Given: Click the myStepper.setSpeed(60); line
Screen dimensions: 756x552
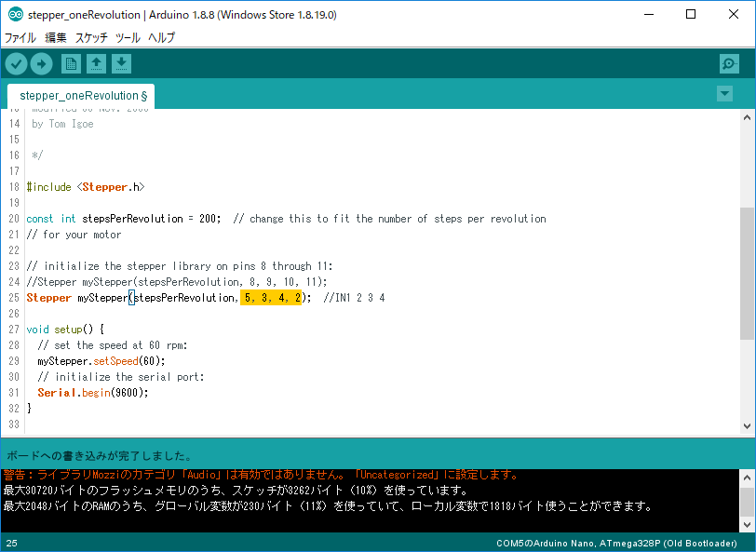Looking at the screenshot, I should click(101, 361).
